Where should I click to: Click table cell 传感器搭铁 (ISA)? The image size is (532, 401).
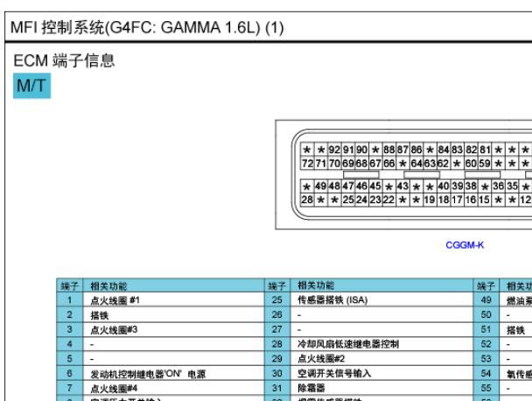point(381,299)
